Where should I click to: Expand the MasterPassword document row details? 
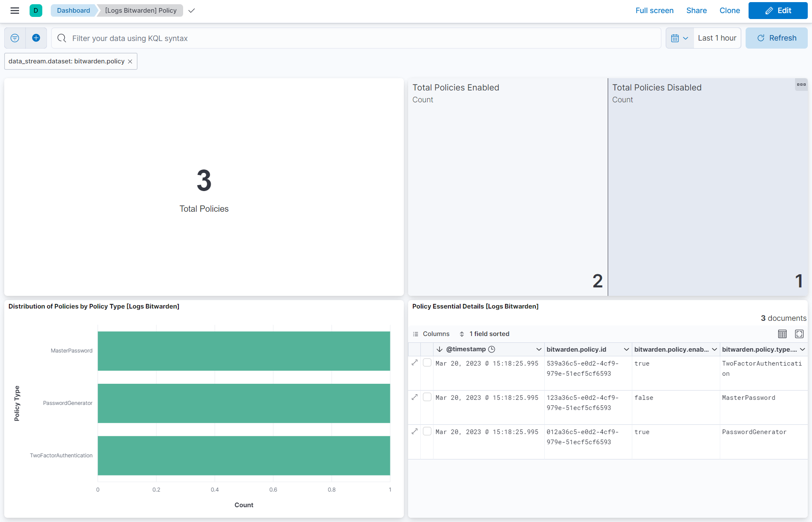pos(414,397)
